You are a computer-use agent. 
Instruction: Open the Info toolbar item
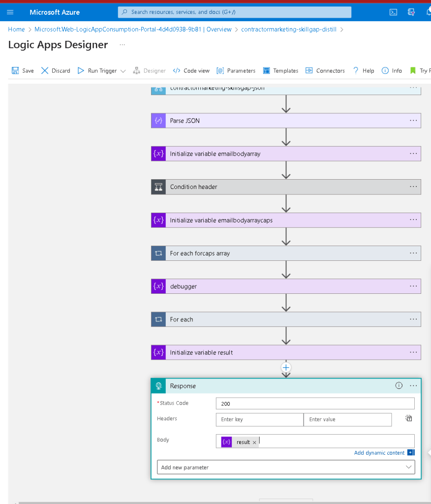[392, 71]
